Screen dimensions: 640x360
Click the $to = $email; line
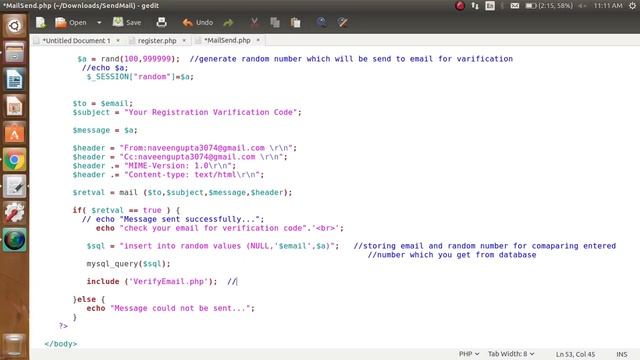[102, 104]
